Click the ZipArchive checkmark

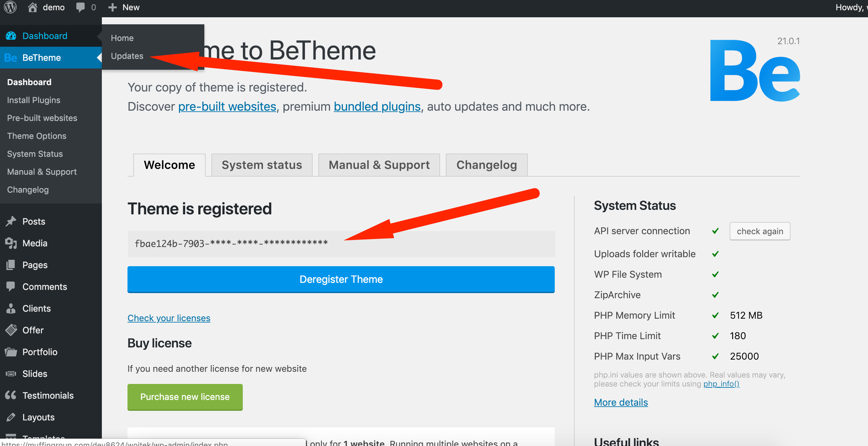(715, 295)
